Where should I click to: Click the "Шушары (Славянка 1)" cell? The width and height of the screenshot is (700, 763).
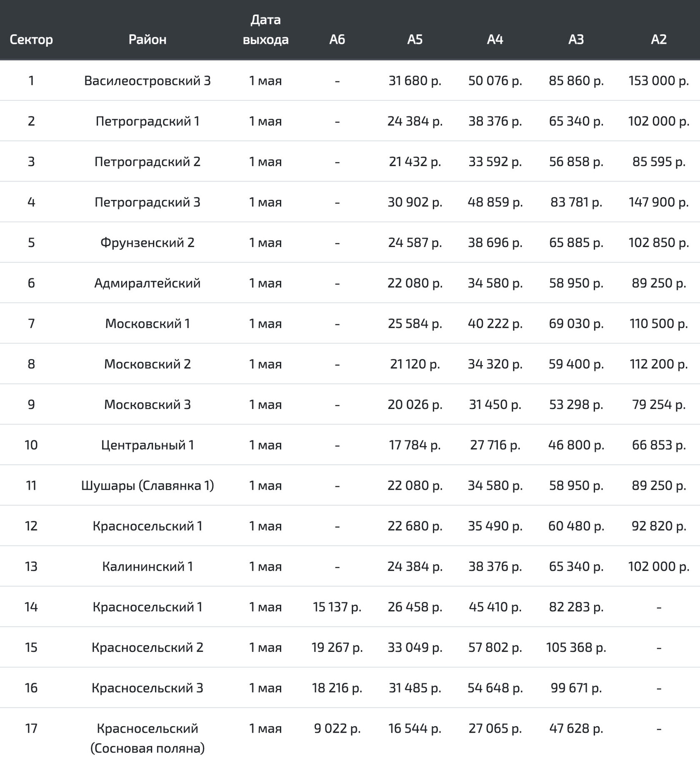pos(147,486)
